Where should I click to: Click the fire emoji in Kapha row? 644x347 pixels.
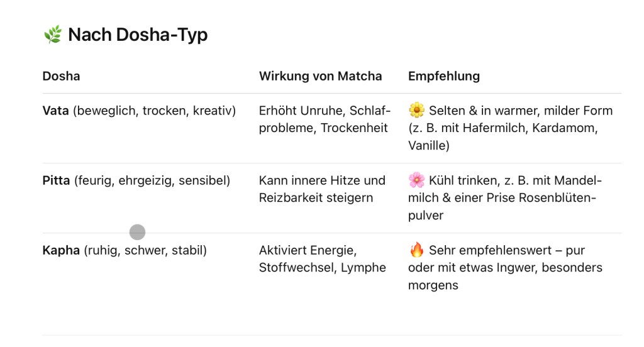pos(416,251)
